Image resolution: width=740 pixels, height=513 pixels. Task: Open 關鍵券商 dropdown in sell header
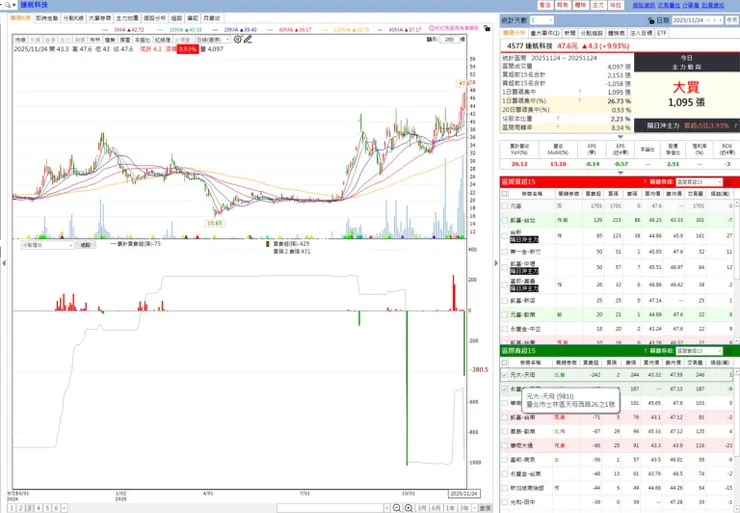[699, 351]
